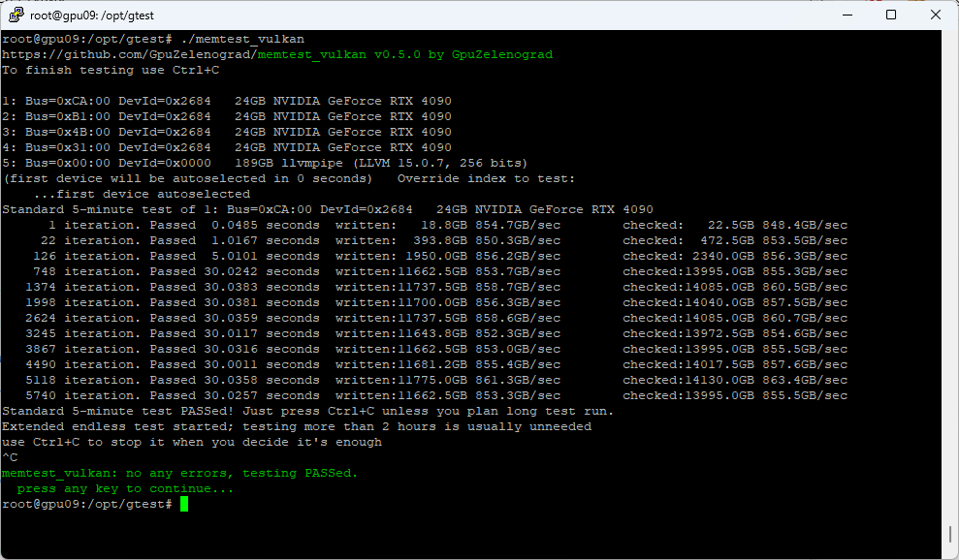Select device line 4 with Bus=0x31:00
The width and height of the screenshot is (959, 560).
pos(226,147)
